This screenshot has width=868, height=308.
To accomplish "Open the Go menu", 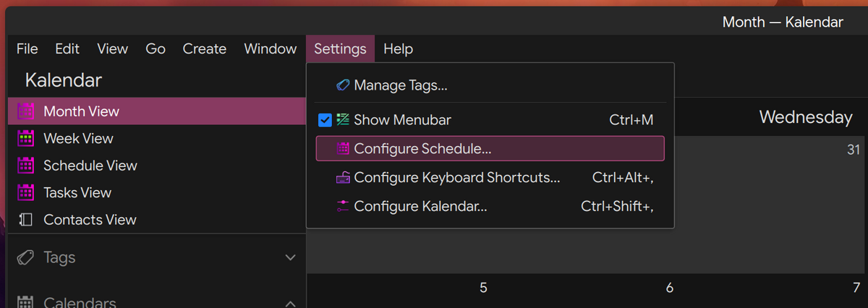I will (156, 49).
